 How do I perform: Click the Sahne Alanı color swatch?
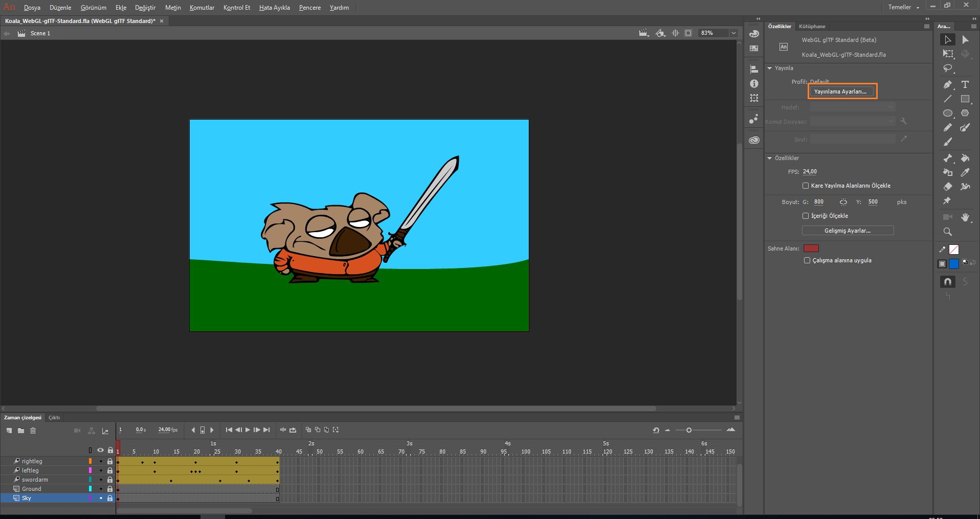(x=811, y=249)
